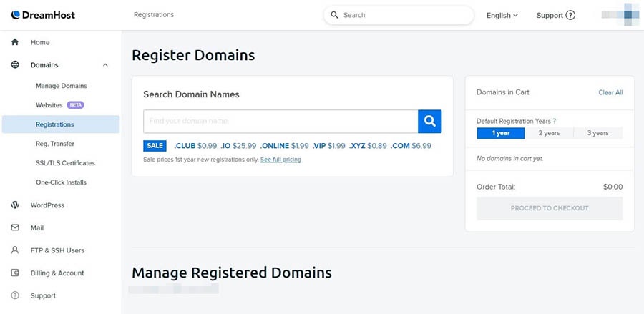Viewport: 644px width, 314px height.
Task: Go to Reg. Transfer
Action: [55, 144]
